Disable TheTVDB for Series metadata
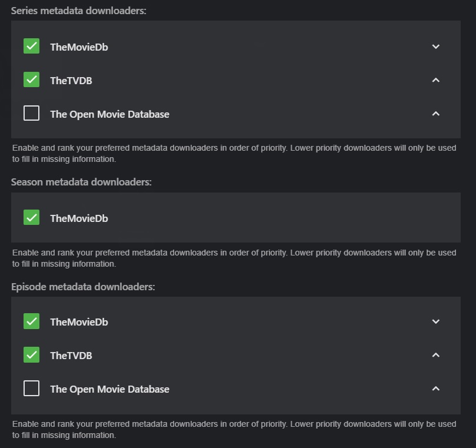Viewport: 476px width, 448px height. click(32, 80)
